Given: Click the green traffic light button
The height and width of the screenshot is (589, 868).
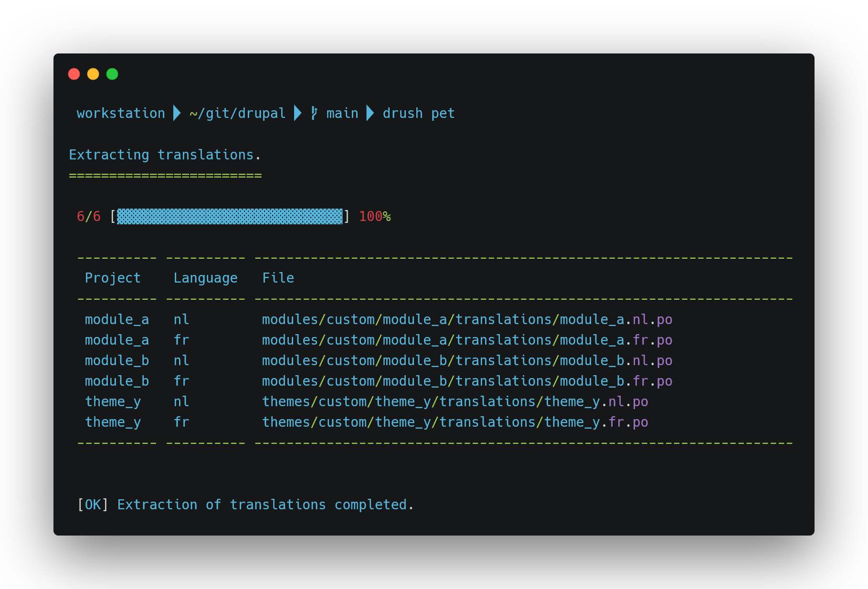Looking at the screenshot, I should click(112, 74).
